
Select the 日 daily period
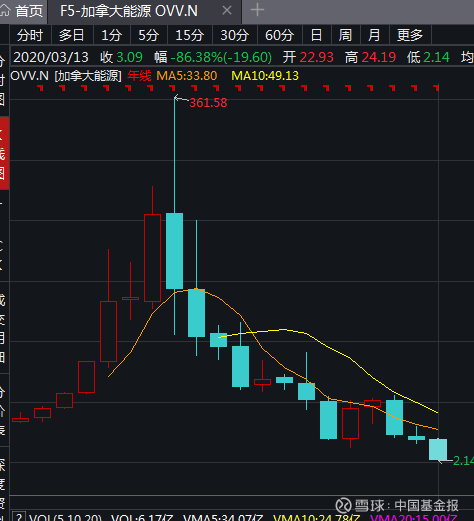(x=316, y=35)
